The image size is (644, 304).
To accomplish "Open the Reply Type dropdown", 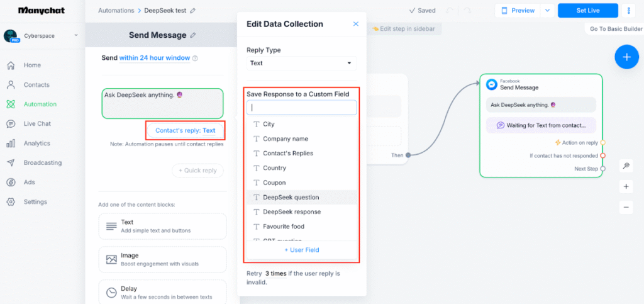I will (301, 63).
